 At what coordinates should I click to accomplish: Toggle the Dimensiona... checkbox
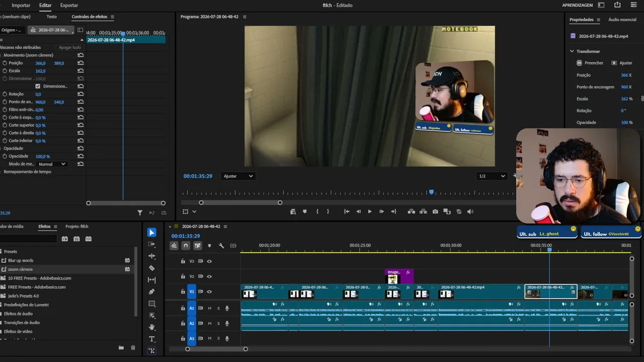[x=38, y=86]
